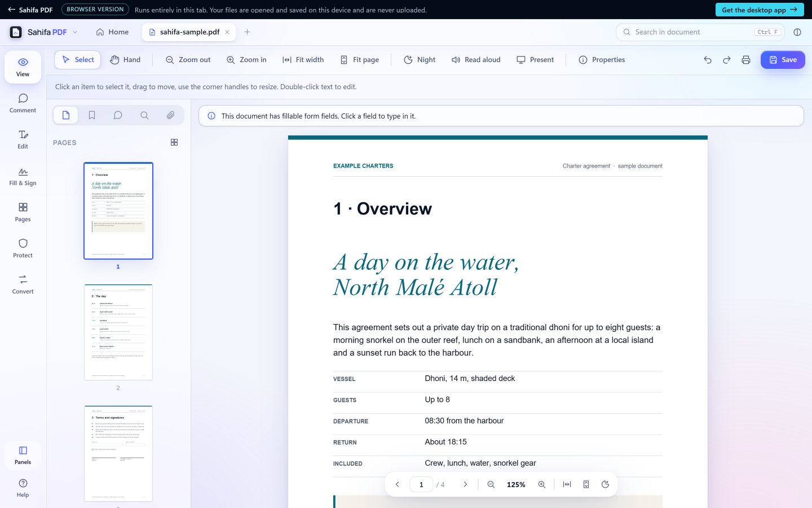
Task: Show the attachments paperclip panel tab
Action: pyautogui.click(x=170, y=115)
